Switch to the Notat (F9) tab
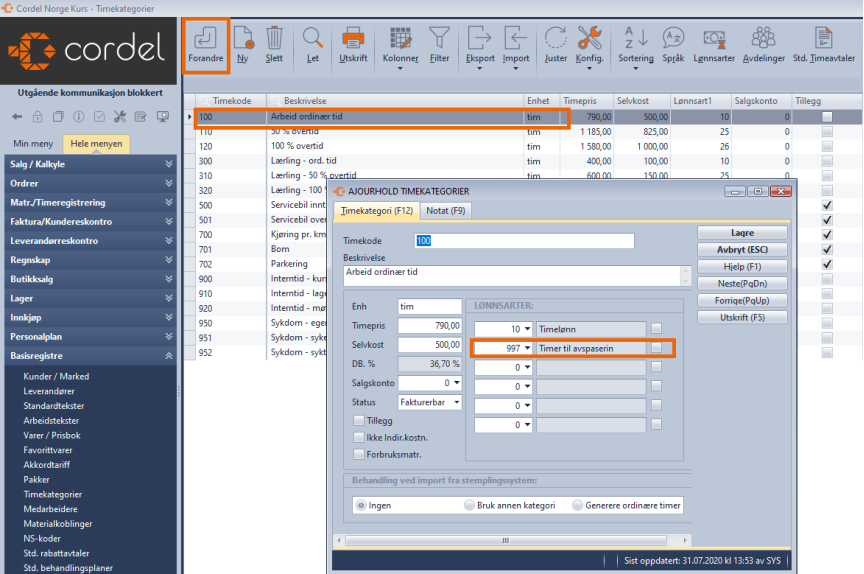Viewport: 864px width, 574px height. click(445, 211)
